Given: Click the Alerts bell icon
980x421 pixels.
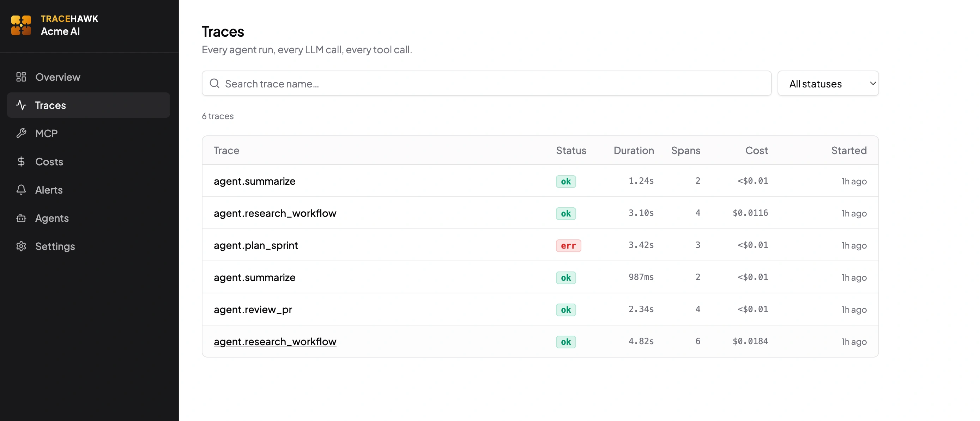Looking at the screenshot, I should point(21,190).
